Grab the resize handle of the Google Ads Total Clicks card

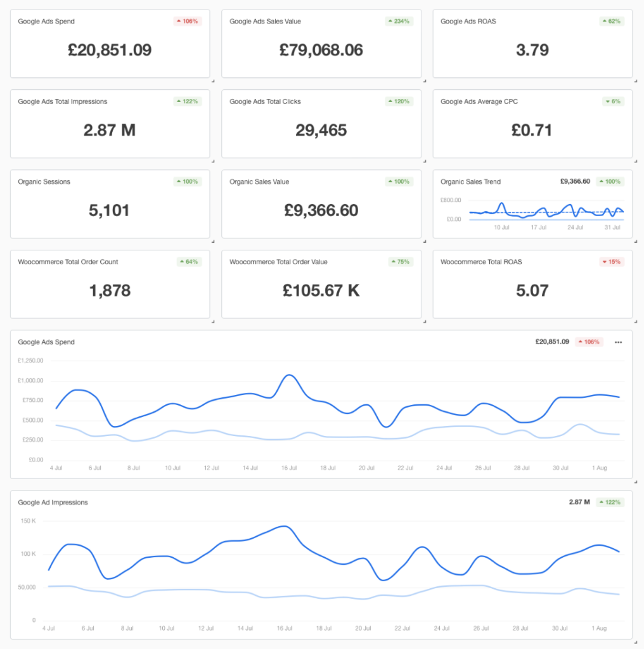coord(424,162)
